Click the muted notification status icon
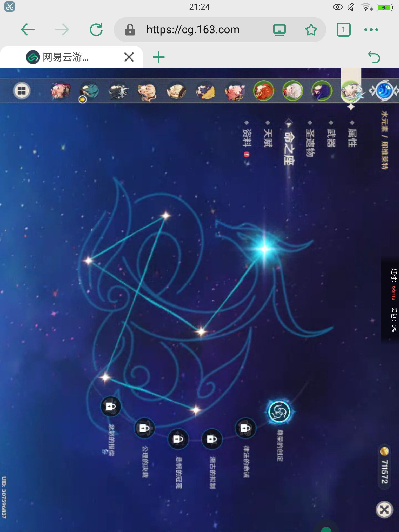The width and height of the screenshot is (399, 532). tap(351, 7)
